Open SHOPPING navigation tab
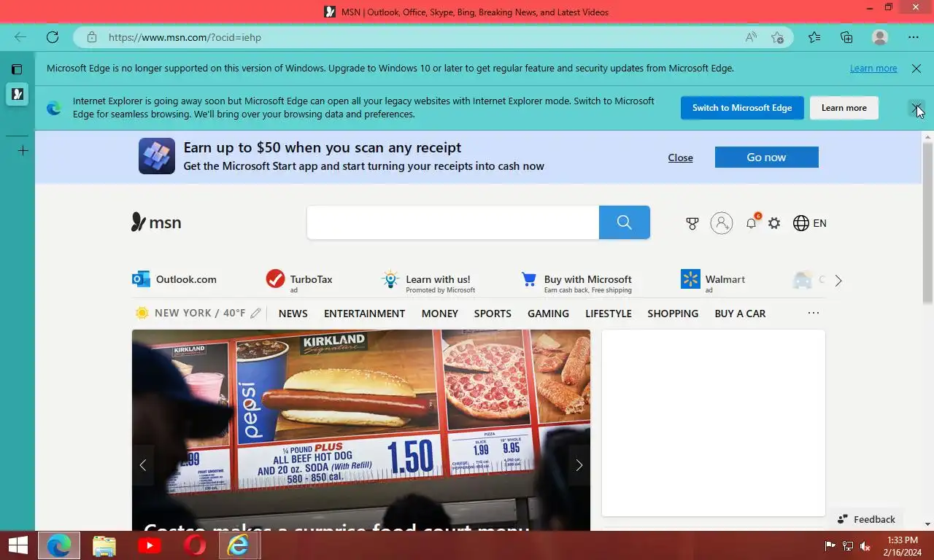The image size is (934, 560). (673, 314)
